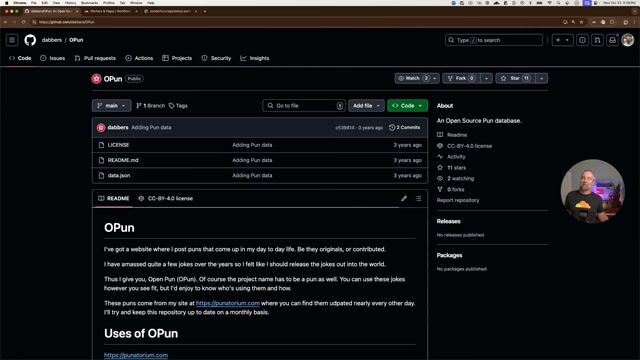Image resolution: width=640 pixels, height=360 pixels.
Task: Open the CC-BY-4.0 license tab
Action: point(166,198)
